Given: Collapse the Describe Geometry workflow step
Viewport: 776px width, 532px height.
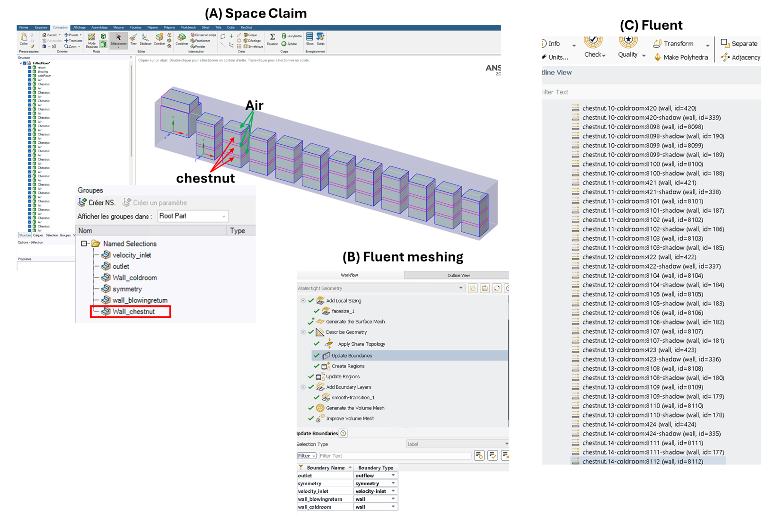Looking at the screenshot, I should pyautogui.click(x=303, y=332).
